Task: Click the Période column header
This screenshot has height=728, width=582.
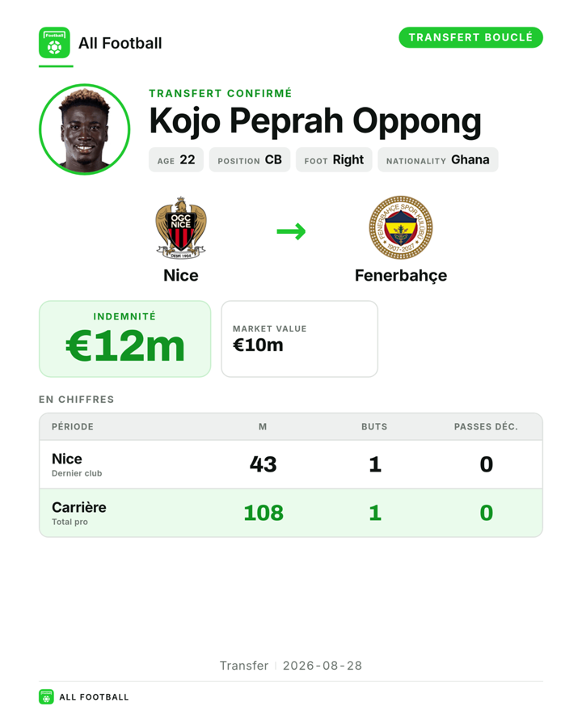Action: (73, 426)
